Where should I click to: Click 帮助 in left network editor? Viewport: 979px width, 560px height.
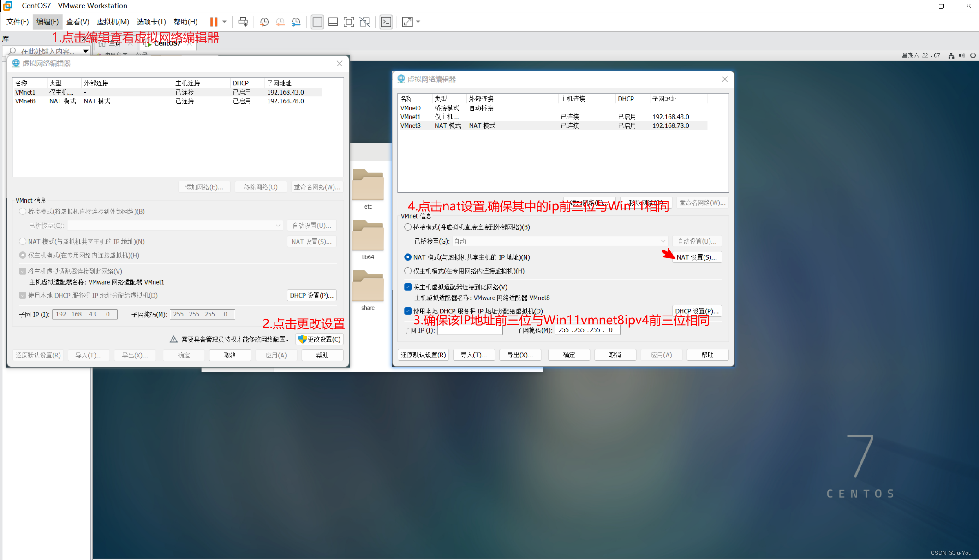[x=322, y=355]
